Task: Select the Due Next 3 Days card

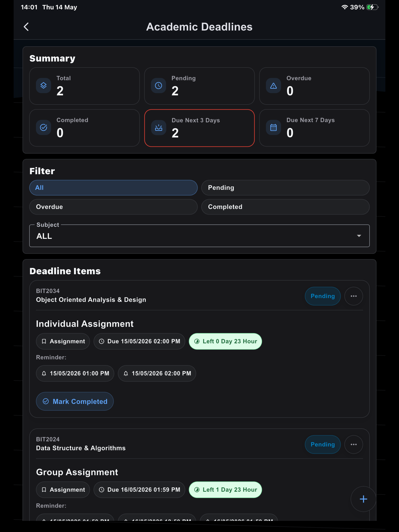Action: pyautogui.click(x=199, y=128)
